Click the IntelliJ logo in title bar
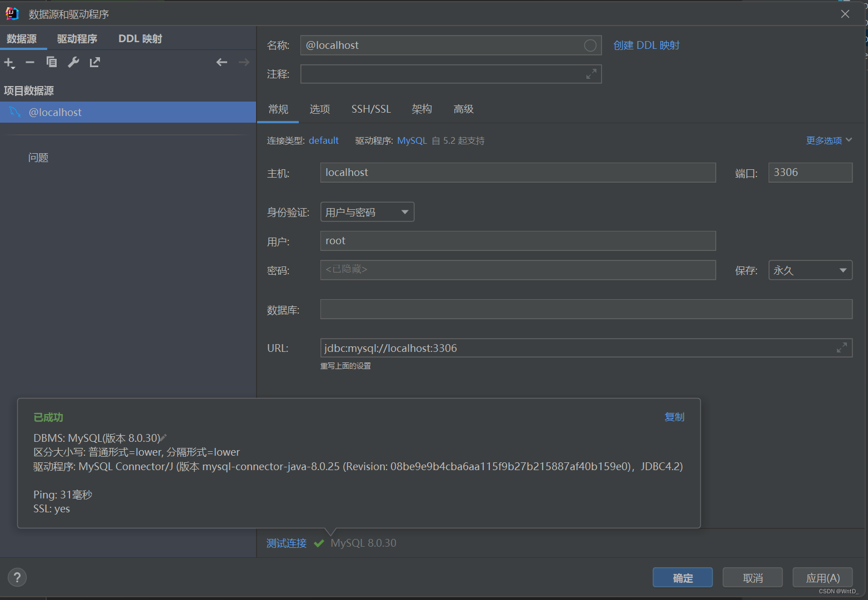 click(12, 13)
